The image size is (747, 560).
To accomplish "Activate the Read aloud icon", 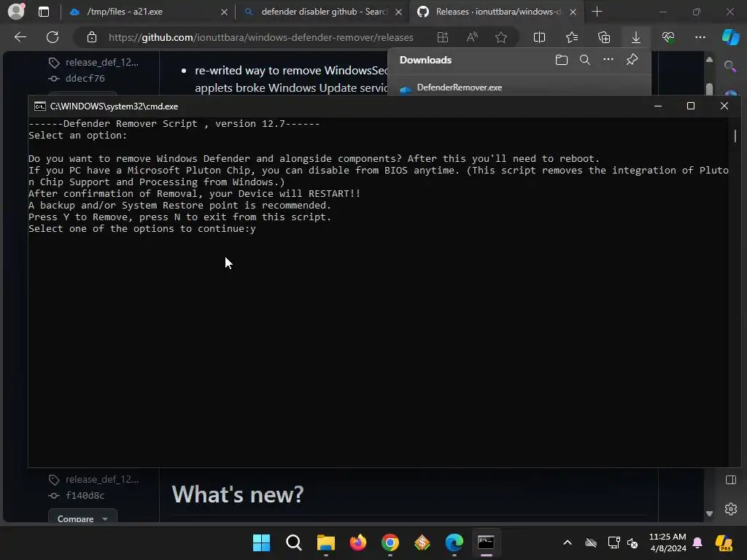I will pos(472,37).
